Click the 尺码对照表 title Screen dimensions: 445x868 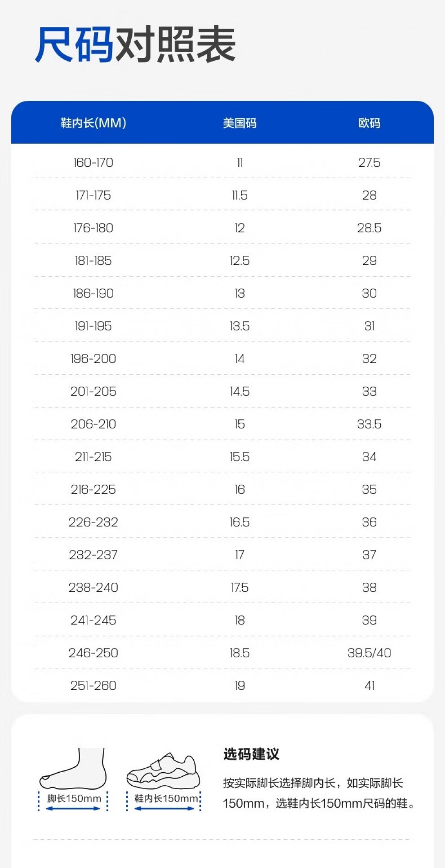[136, 44]
